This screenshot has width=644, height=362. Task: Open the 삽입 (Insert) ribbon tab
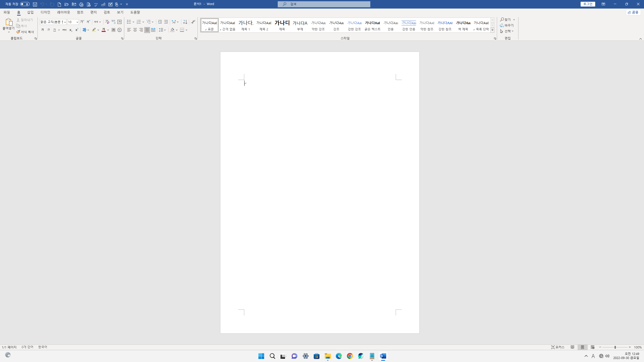click(x=30, y=12)
